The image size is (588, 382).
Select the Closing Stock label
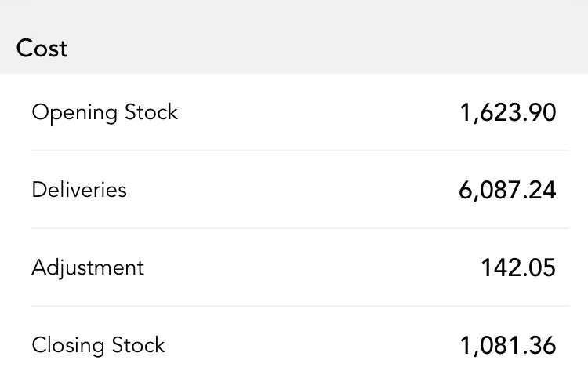pos(98,345)
